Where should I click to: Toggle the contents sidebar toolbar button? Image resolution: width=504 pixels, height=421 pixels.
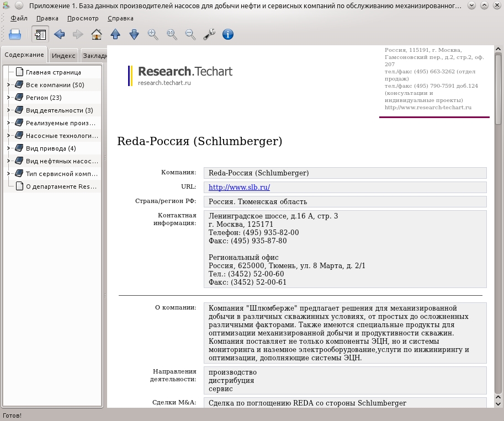pos(40,34)
